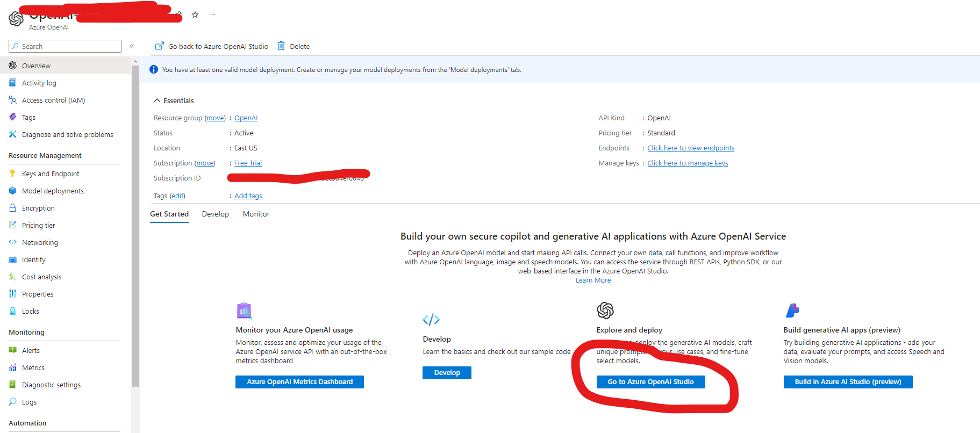Switch to the Get Started tab

pyautogui.click(x=169, y=214)
